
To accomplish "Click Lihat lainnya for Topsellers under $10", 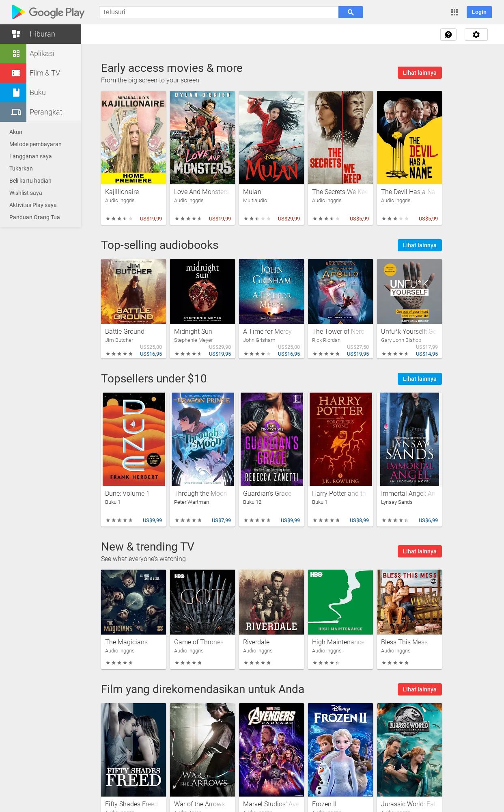I will (420, 379).
